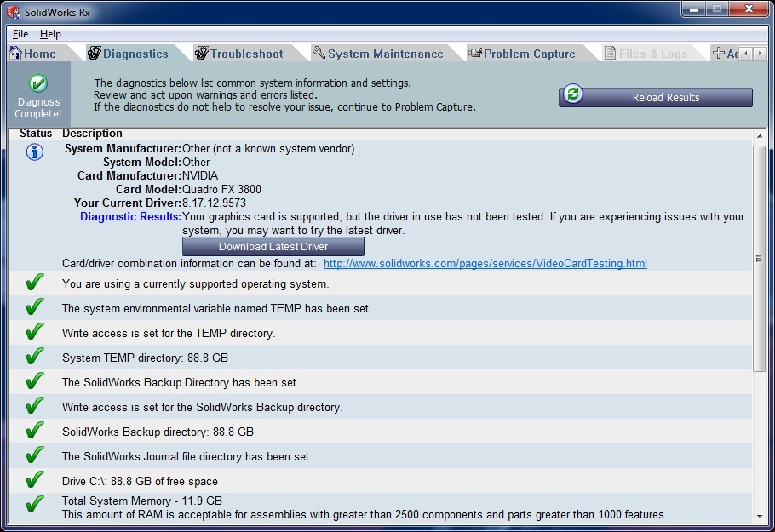
Task: Click checkmark beside TEMP write access row
Action: tap(35, 332)
